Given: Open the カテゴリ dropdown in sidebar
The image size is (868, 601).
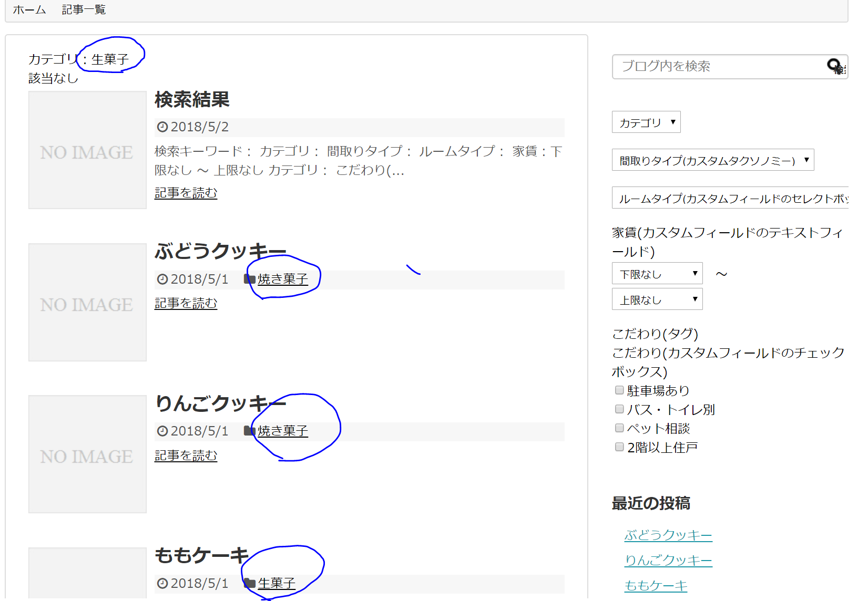Looking at the screenshot, I should pos(646,122).
